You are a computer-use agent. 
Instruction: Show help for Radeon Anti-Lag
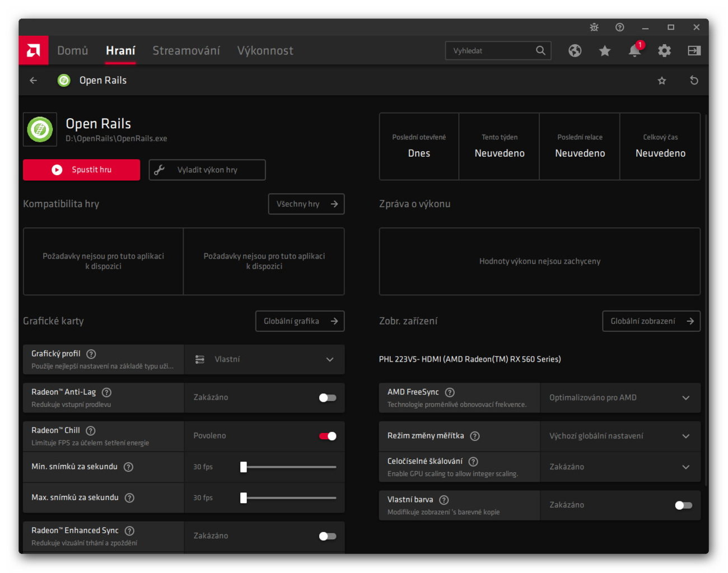106,392
